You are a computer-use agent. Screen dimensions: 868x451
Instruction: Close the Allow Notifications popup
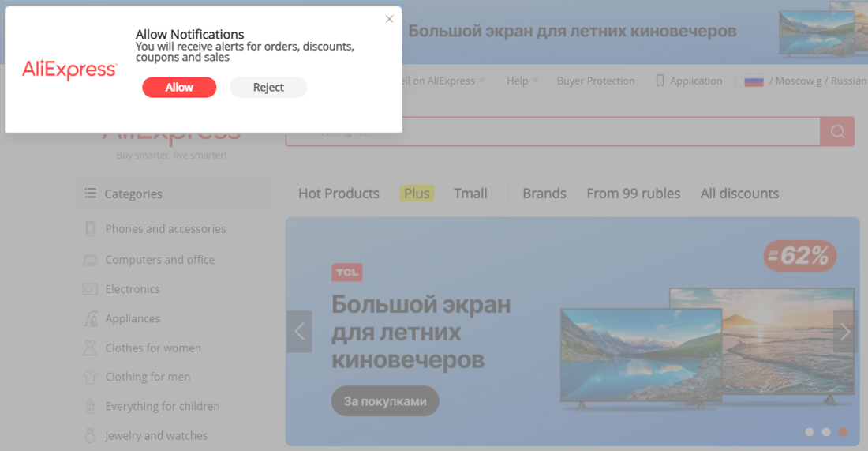[x=389, y=19]
